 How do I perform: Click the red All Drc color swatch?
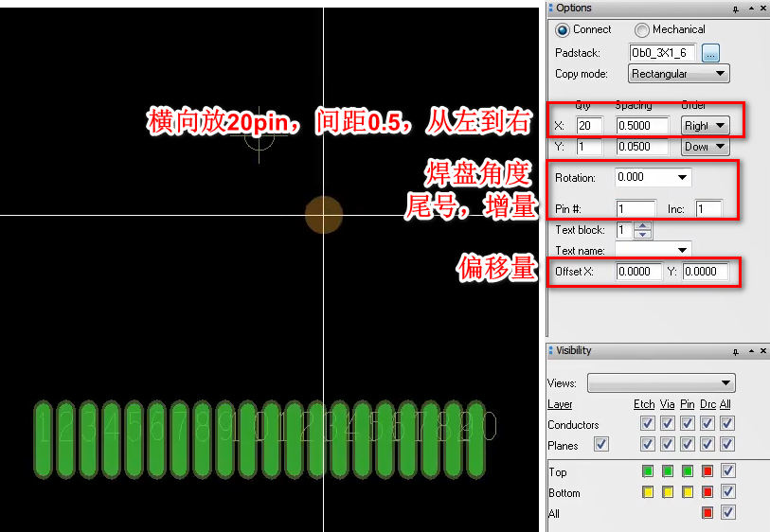coord(707,513)
